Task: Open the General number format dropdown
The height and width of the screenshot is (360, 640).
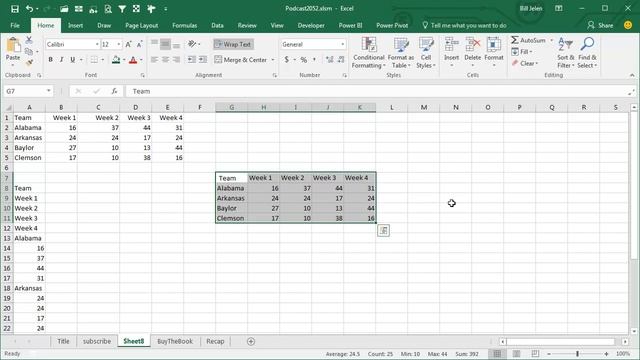Action: tap(342, 44)
